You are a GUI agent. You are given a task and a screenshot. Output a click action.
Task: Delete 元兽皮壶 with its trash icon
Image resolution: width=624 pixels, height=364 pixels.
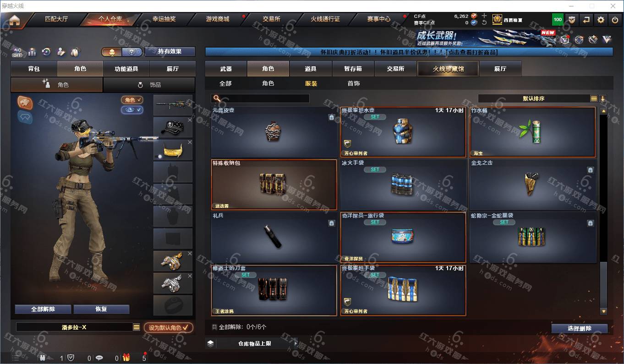pyautogui.click(x=331, y=117)
